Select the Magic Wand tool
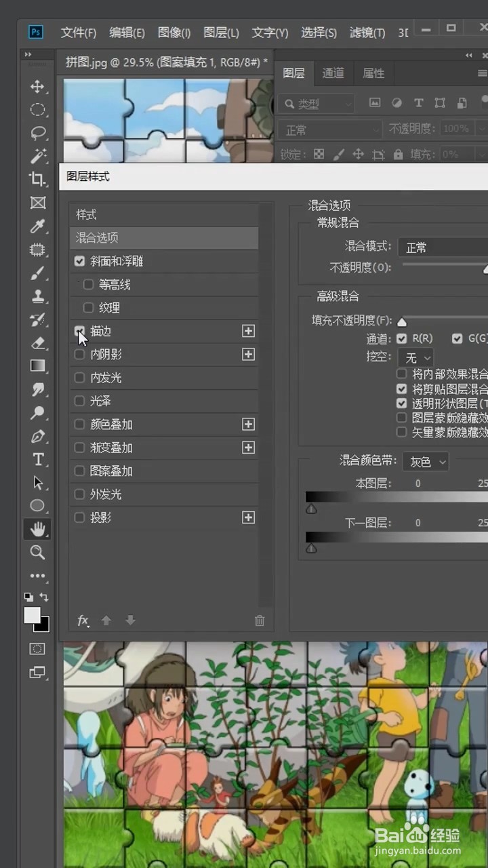This screenshot has height=868, width=488. coord(37,156)
